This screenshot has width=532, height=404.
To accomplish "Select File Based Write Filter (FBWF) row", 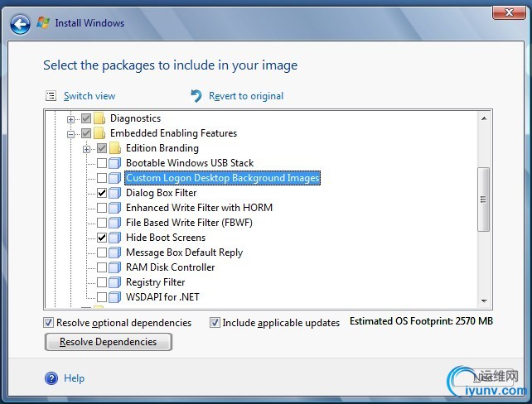I will point(189,223).
